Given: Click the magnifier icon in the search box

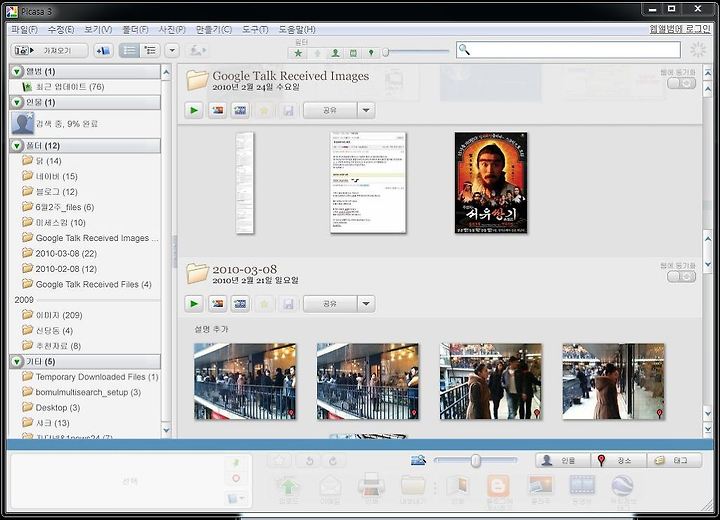Looking at the screenshot, I should click(x=464, y=50).
